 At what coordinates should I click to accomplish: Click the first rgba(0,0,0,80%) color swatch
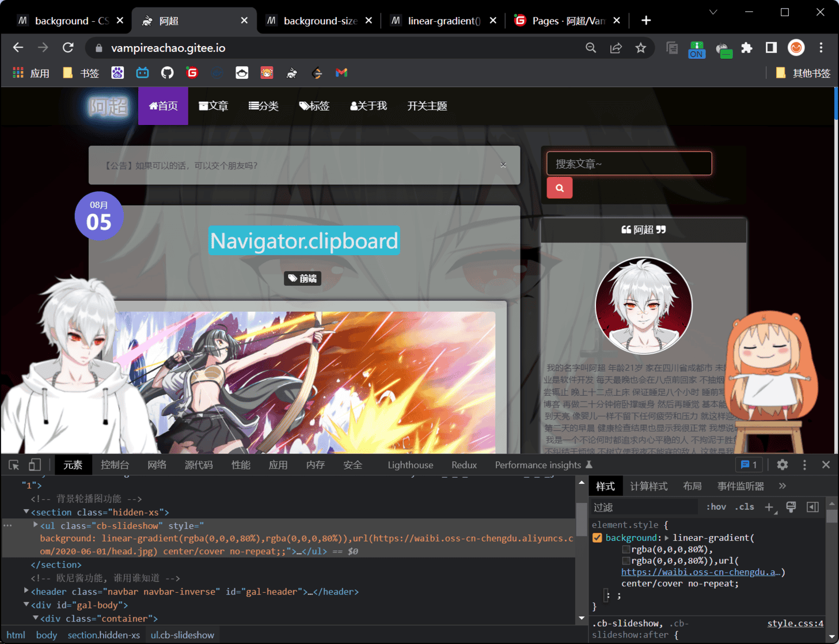(625, 550)
